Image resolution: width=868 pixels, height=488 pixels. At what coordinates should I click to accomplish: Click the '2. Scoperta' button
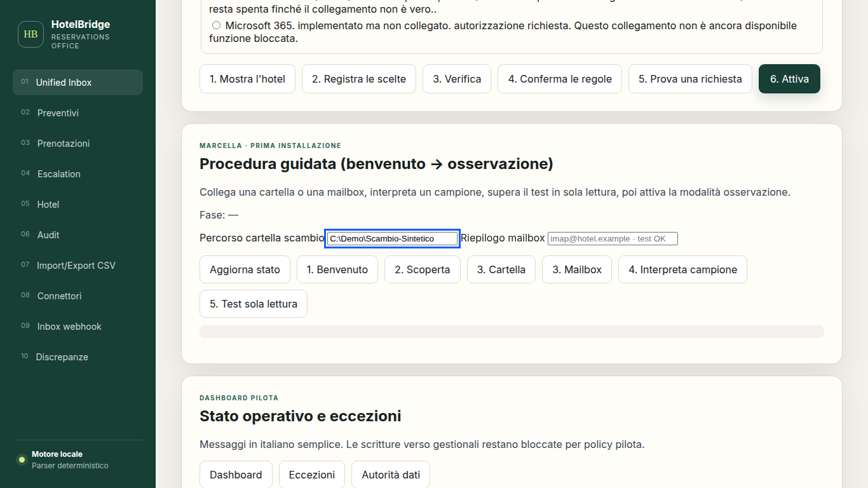point(423,269)
